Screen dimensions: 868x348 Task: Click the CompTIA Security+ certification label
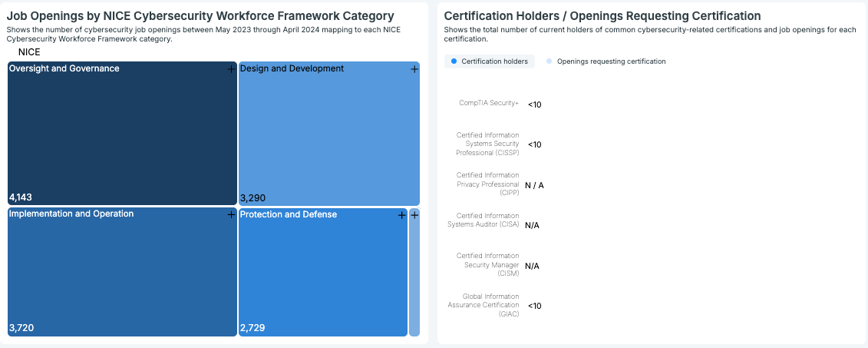489,103
